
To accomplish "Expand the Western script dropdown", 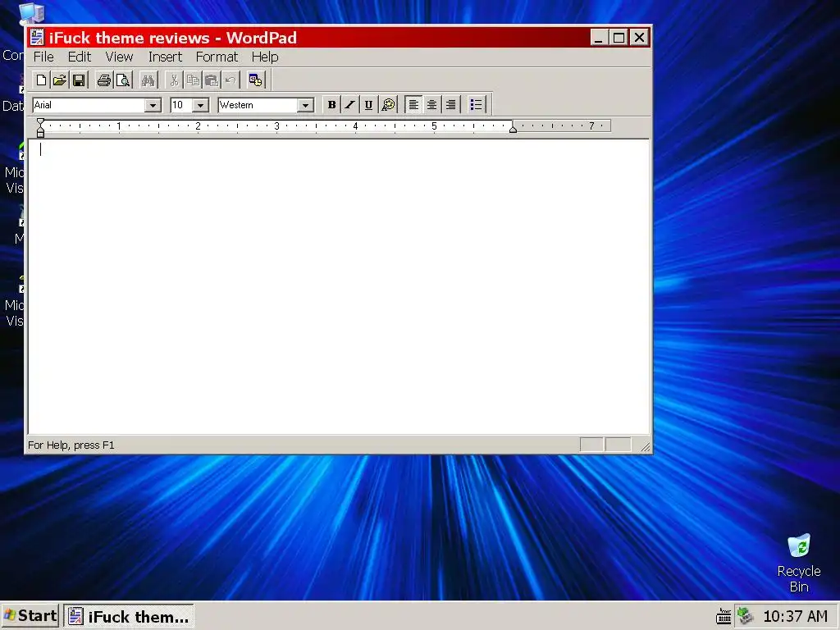I will 305,105.
